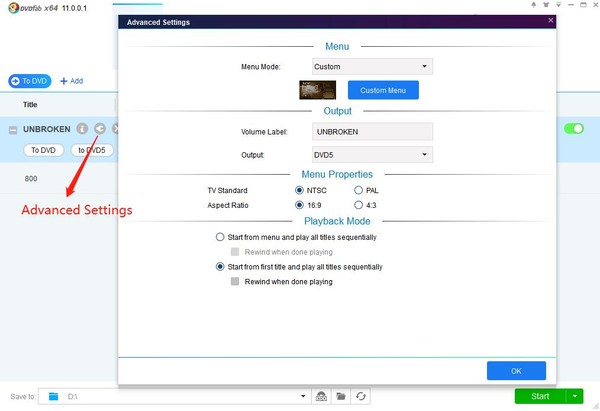The image size is (600, 411).
Task: Minimize the DVDFab window
Action: (x=571, y=5)
